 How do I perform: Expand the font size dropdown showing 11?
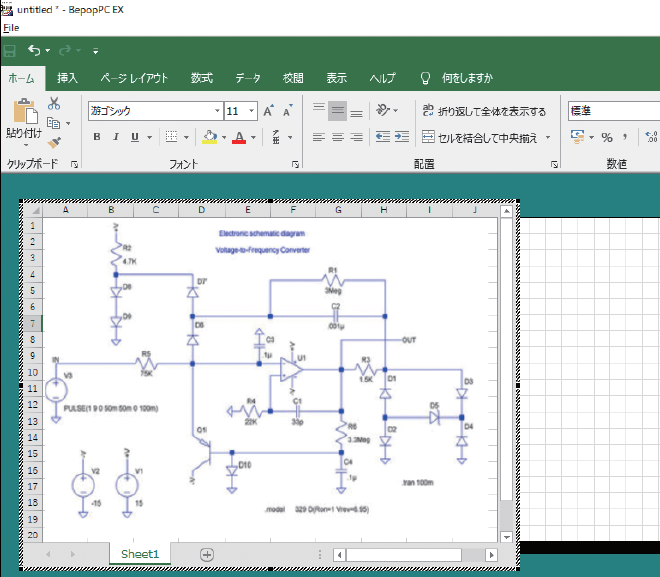tap(251, 111)
